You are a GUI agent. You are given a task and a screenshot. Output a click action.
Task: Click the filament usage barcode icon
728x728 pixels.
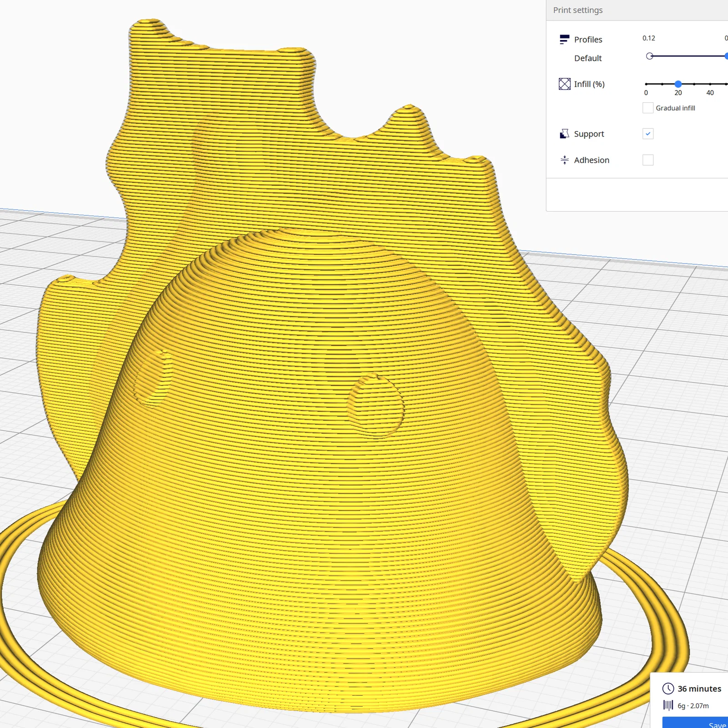tap(668, 705)
